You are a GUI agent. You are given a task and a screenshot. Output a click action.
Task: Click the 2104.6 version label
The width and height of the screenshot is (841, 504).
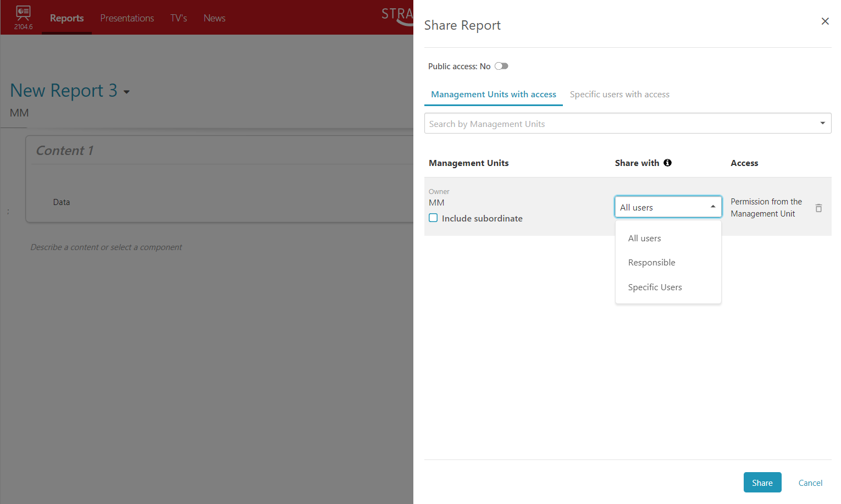pos(23,26)
